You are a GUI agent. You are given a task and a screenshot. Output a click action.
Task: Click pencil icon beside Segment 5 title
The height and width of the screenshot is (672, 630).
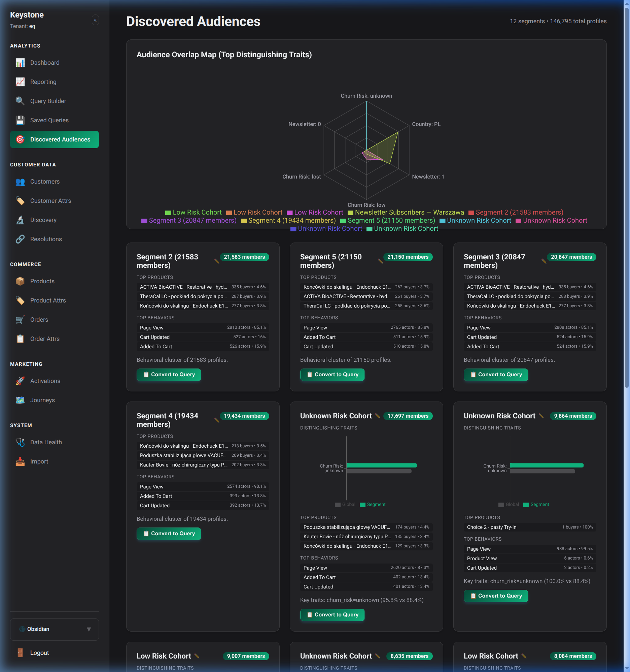coord(380,261)
